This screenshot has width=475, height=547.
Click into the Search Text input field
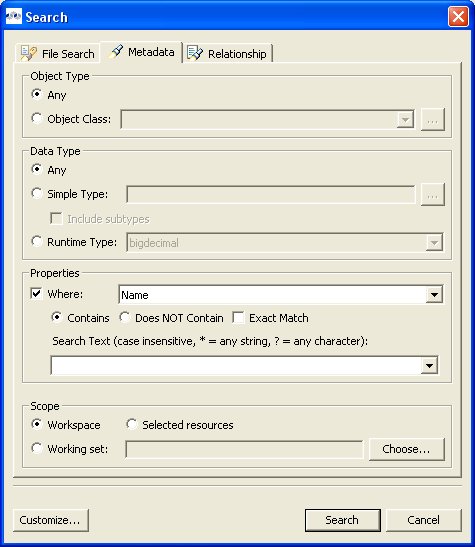pyautogui.click(x=236, y=366)
